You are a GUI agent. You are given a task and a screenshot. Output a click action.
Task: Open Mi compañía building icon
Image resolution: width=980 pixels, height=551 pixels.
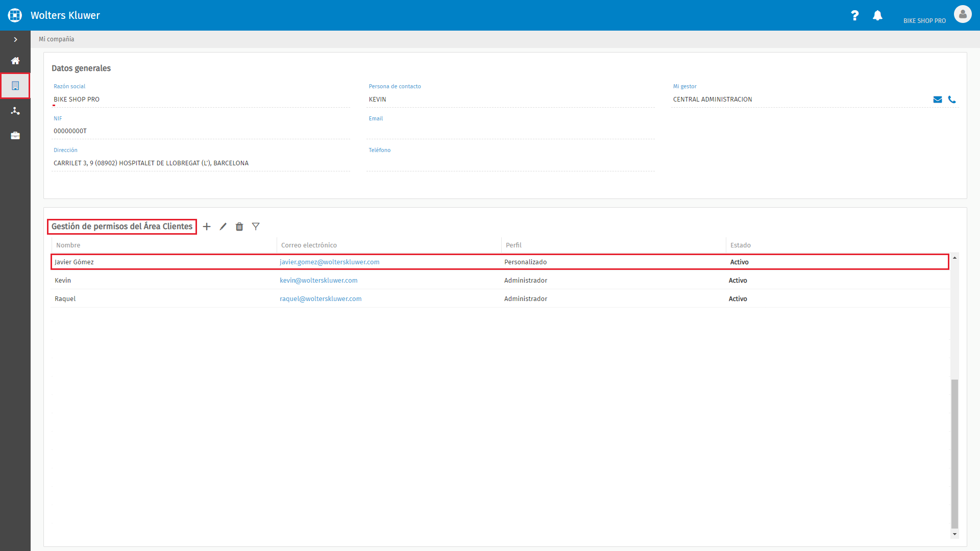(15, 86)
